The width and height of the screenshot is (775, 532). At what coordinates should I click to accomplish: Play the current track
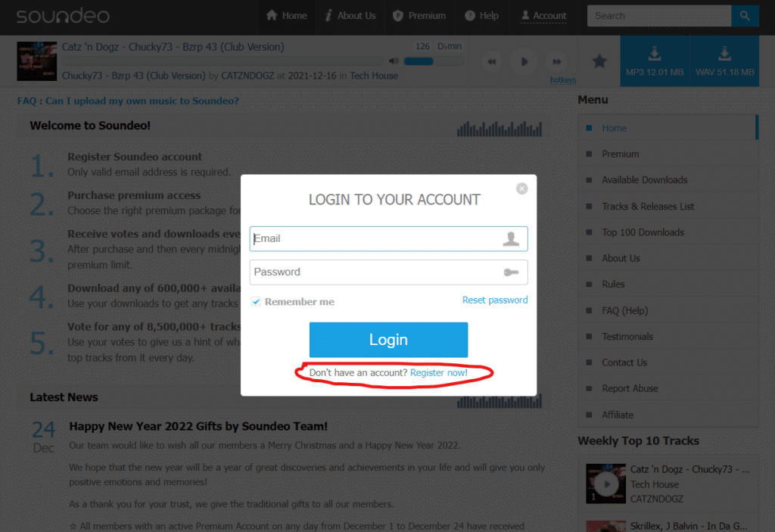coord(524,62)
